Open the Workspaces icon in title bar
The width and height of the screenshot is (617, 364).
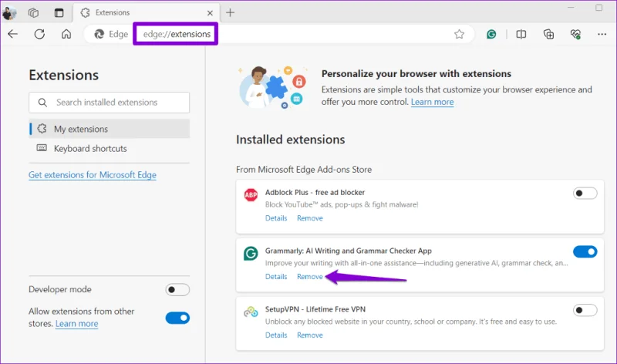[33, 13]
